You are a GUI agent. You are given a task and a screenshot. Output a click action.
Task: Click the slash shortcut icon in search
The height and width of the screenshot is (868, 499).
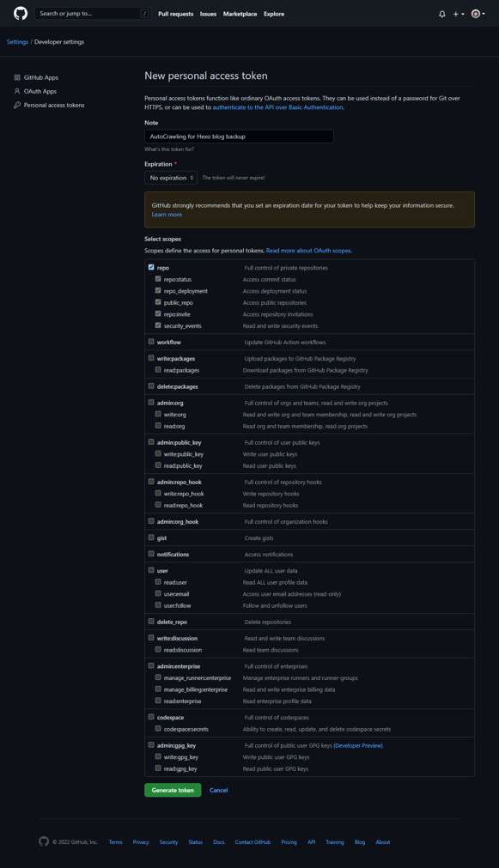144,13
